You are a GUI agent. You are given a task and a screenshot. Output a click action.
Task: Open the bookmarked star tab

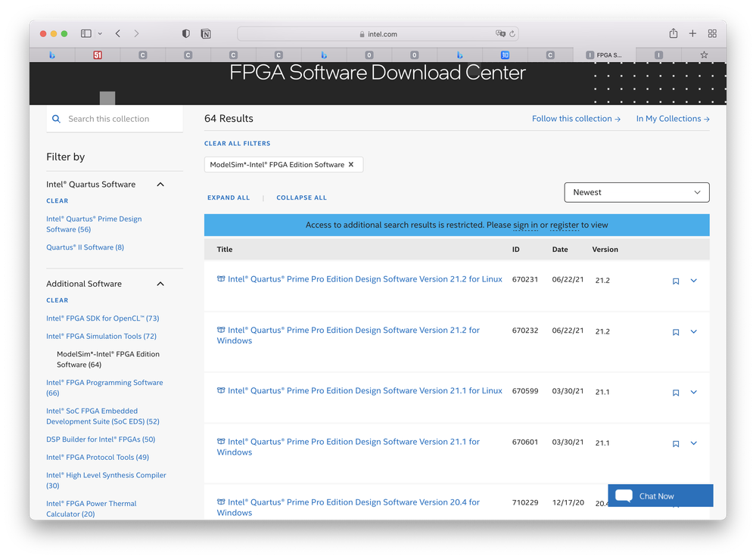point(704,55)
